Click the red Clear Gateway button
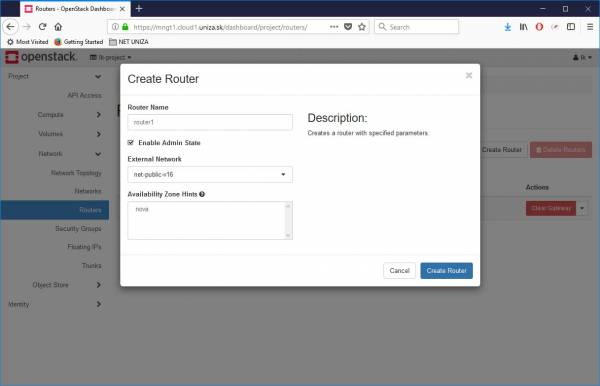Image resolution: width=600 pixels, height=386 pixels. point(551,208)
